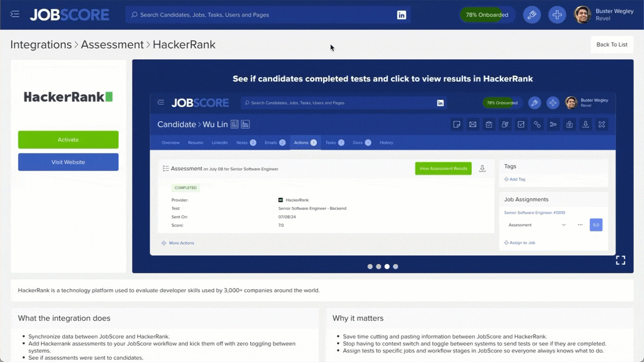Open the paintbrush tools icon in the header
This screenshot has width=644, height=362.
(532, 15)
